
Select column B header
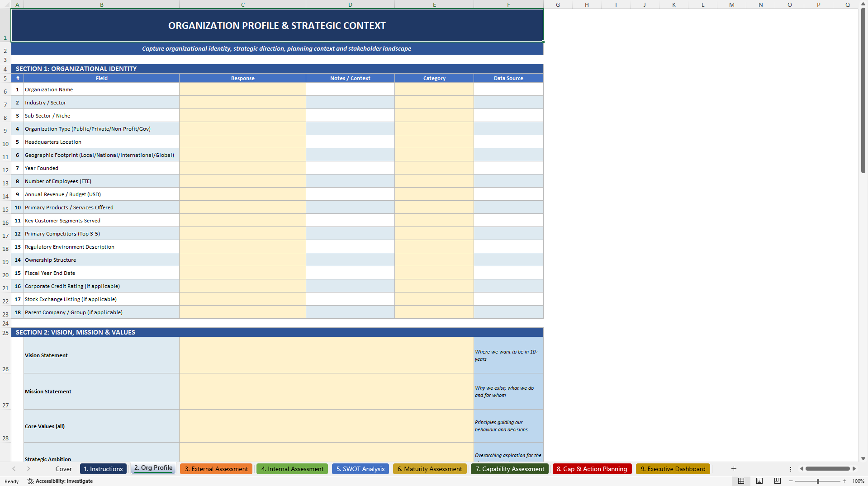102,5
